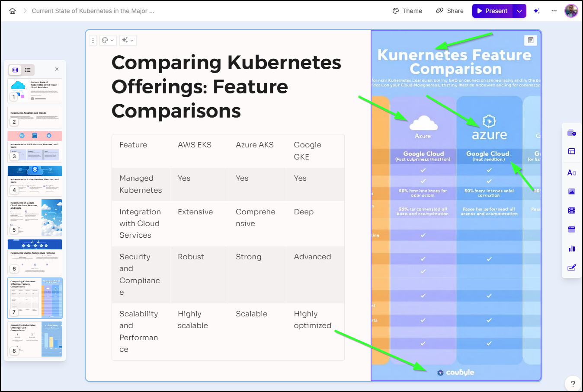Open the charts and diagrams tool in sidebar
The width and height of the screenshot is (583, 392).
pos(571,249)
